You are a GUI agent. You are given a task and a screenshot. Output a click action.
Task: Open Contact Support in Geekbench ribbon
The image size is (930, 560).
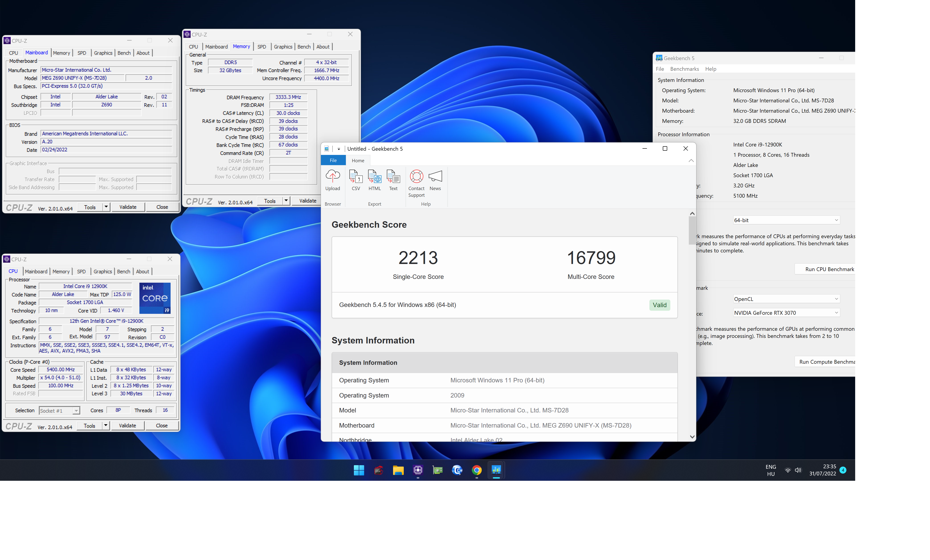pyautogui.click(x=416, y=183)
